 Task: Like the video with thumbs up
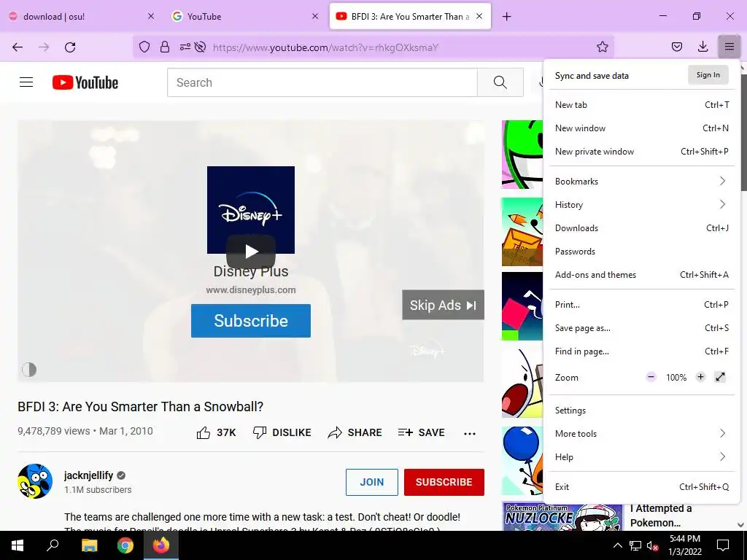click(x=216, y=432)
